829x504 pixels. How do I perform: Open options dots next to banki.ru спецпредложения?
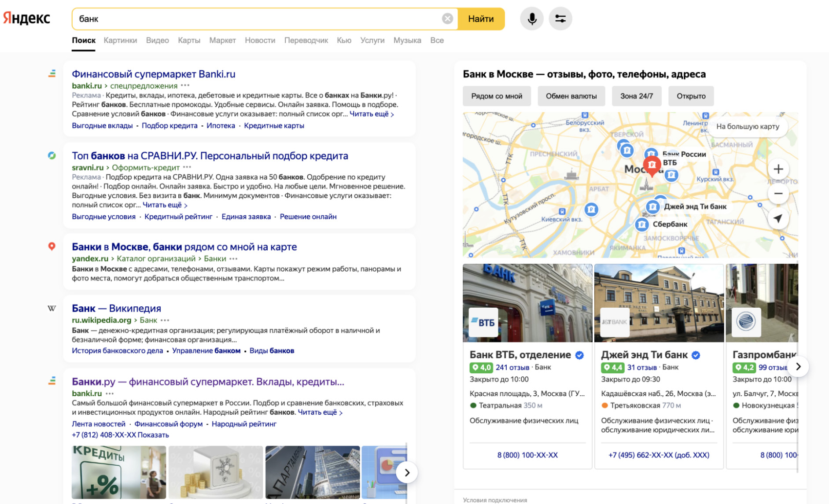pyautogui.click(x=185, y=85)
